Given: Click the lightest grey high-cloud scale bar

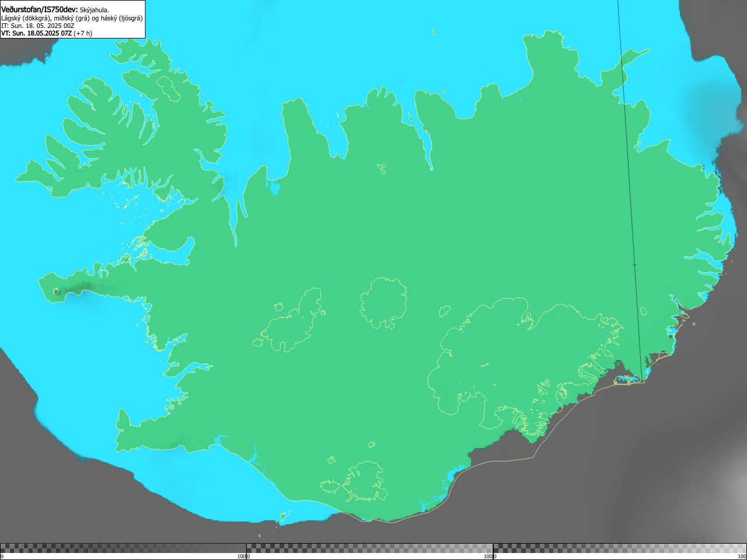Looking at the screenshot, I should [x=620, y=548].
